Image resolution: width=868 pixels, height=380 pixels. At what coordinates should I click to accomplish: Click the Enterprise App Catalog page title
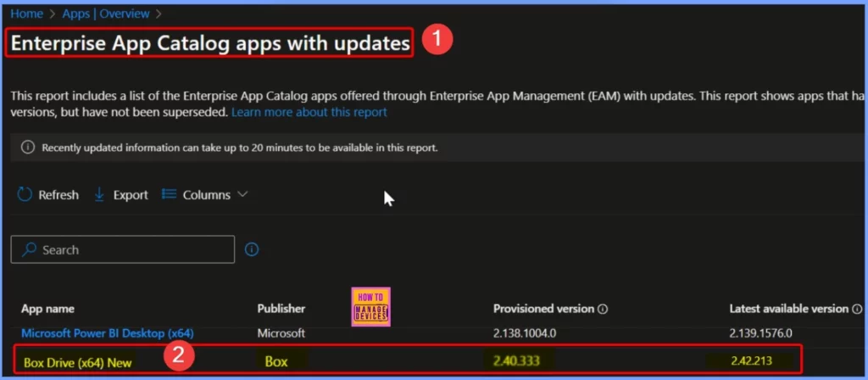pyautogui.click(x=210, y=43)
